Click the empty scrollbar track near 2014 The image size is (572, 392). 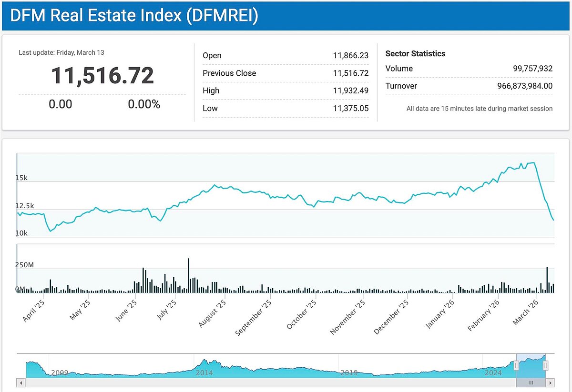coord(205,382)
